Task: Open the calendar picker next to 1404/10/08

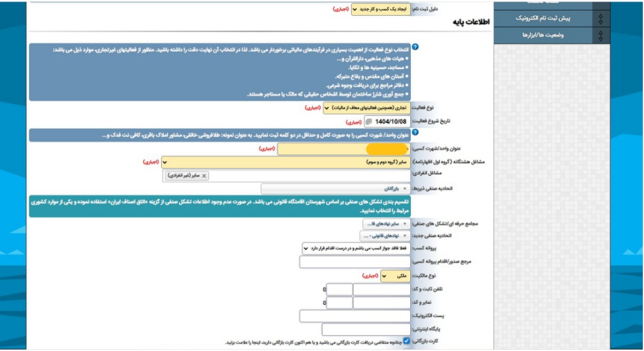Action: click(369, 122)
